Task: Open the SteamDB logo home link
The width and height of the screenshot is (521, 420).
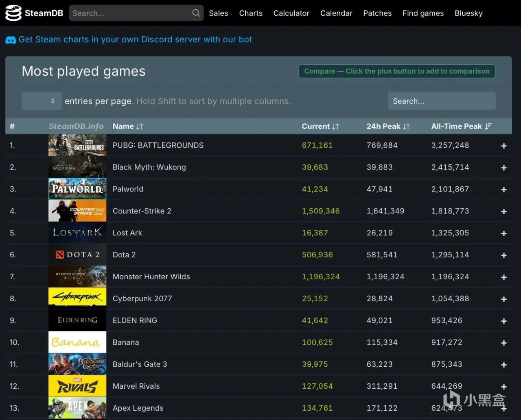Action: coord(34,13)
